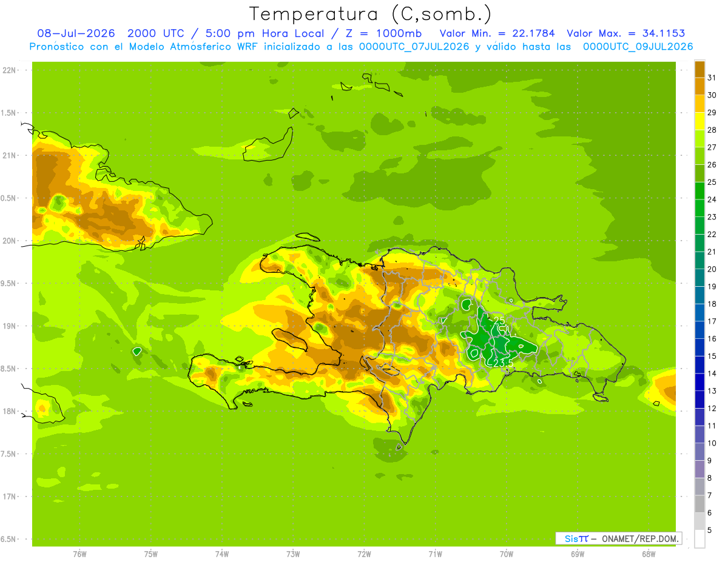Click the '17N' latitude axis label
This screenshot has height=562, width=728.
[9, 497]
